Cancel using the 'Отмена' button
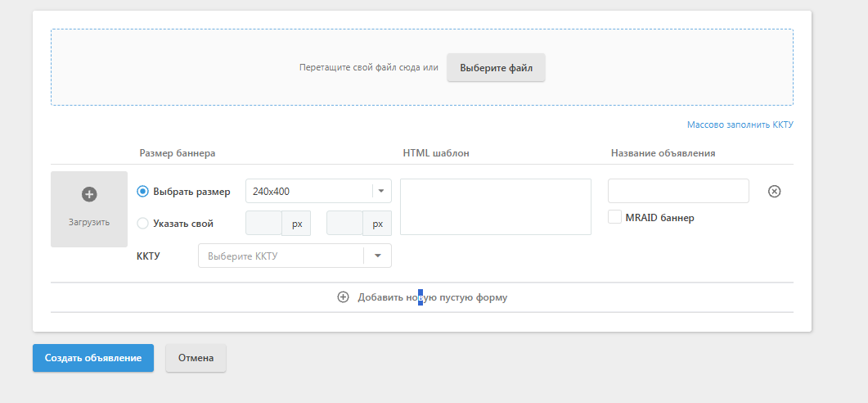 pyautogui.click(x=196, y=358)
